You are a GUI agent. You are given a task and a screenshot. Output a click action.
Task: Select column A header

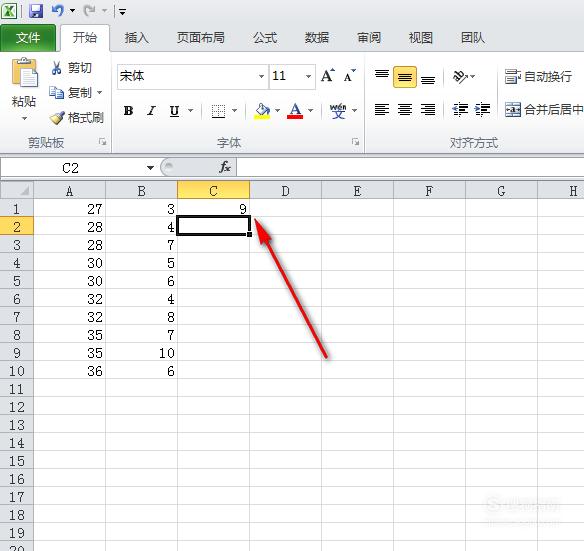click(x=69, y=191)
